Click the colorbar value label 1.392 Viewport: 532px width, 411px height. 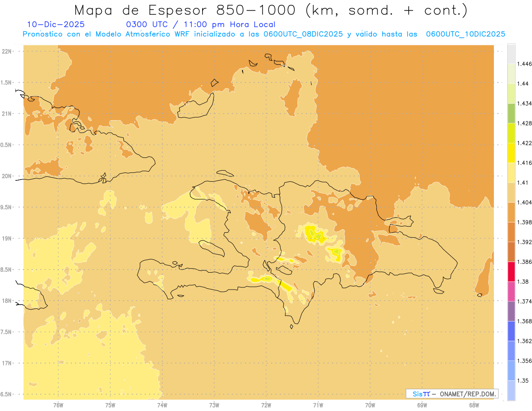point(524,242)
